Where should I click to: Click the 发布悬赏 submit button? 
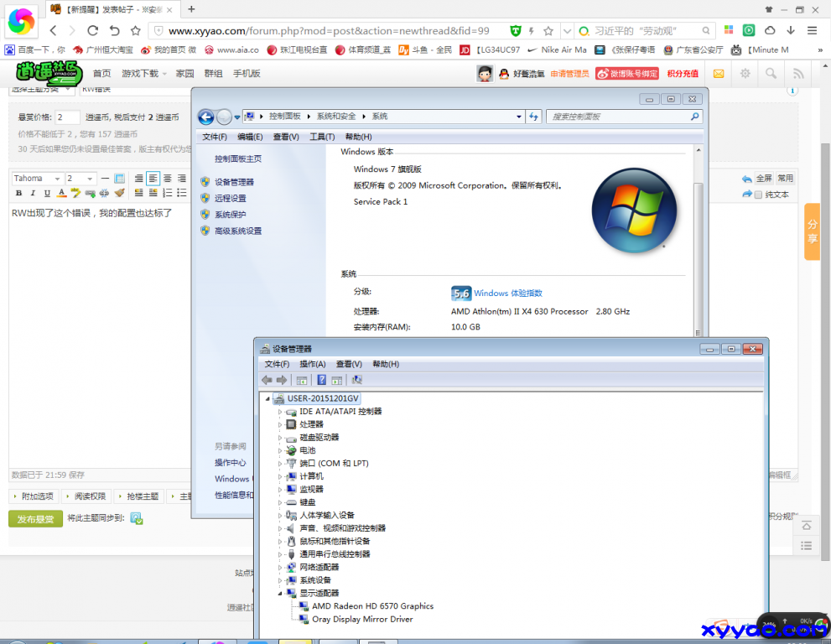[35, 519]
